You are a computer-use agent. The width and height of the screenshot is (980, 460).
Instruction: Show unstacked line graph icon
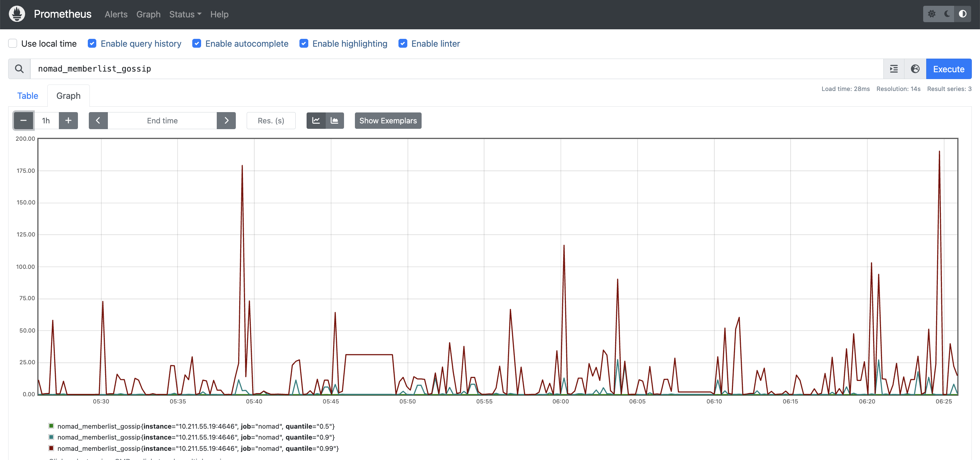[316, 121]
